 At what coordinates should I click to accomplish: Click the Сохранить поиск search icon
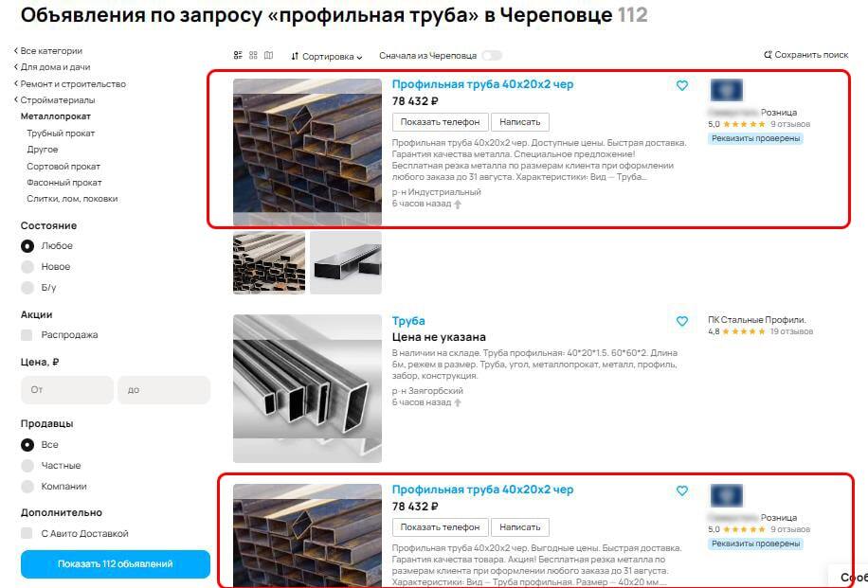point(768,55)
